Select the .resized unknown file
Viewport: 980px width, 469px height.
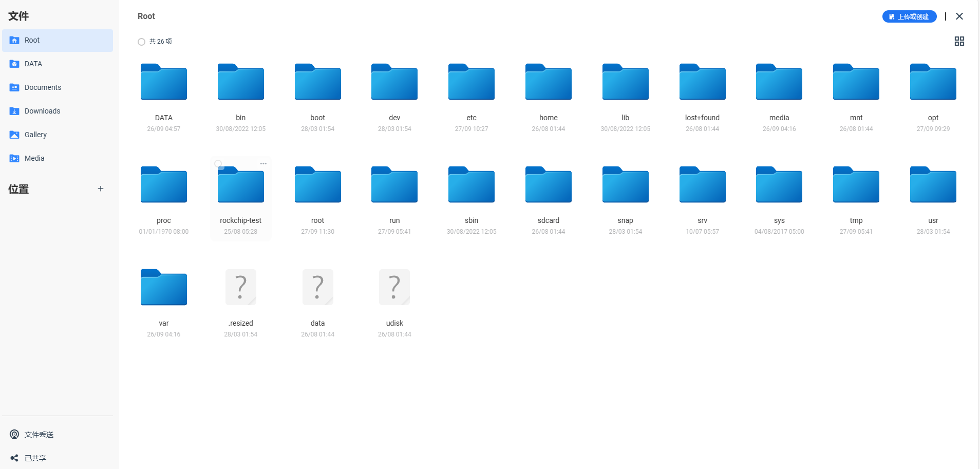(x=240, y=287)
